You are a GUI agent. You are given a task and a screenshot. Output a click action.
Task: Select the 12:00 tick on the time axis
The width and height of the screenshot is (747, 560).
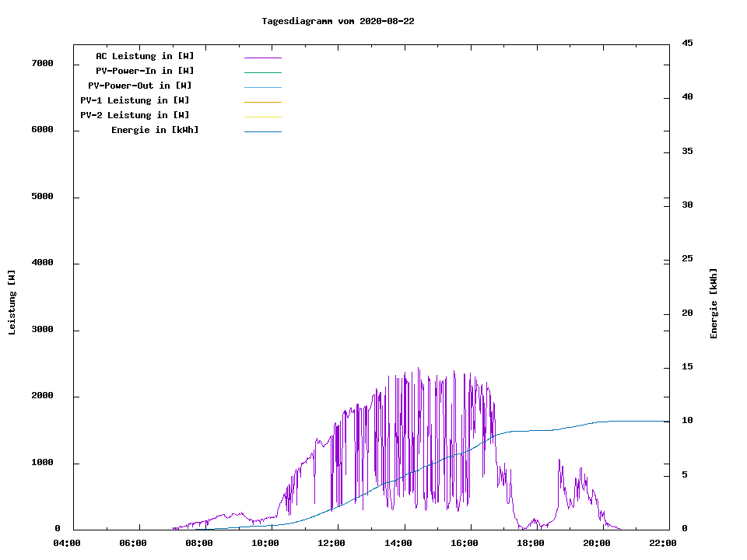pyautogui.click(x=331, y=543)
